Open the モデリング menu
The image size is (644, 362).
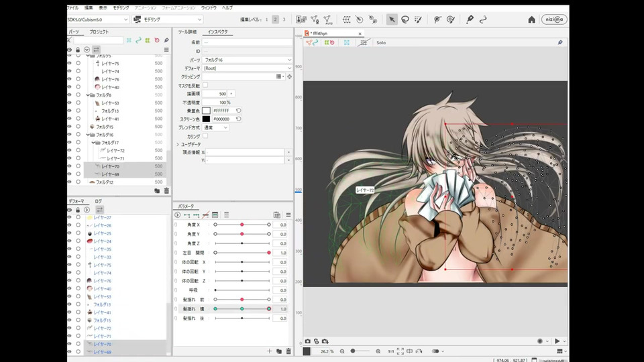(121, 8)
